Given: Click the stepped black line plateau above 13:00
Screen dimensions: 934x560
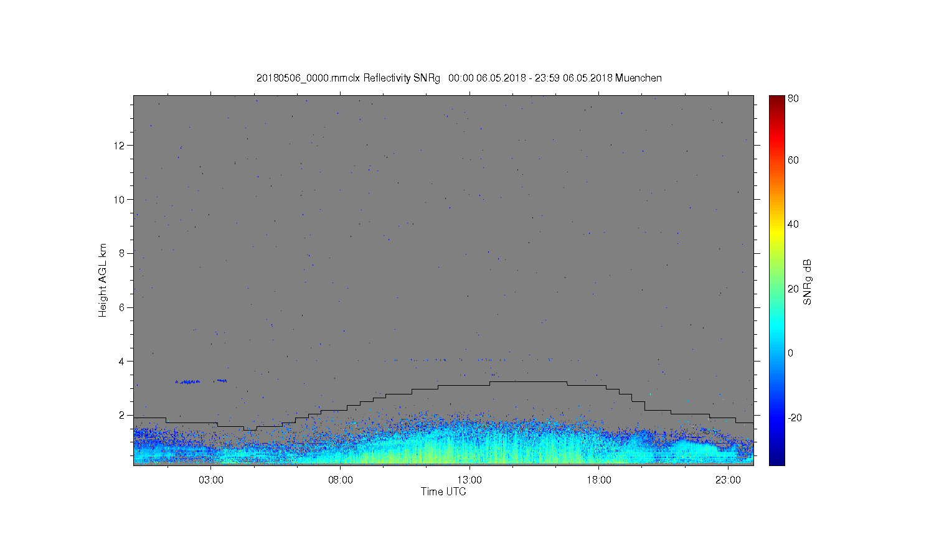Looking at the screenshot, I should click(528, 381).
